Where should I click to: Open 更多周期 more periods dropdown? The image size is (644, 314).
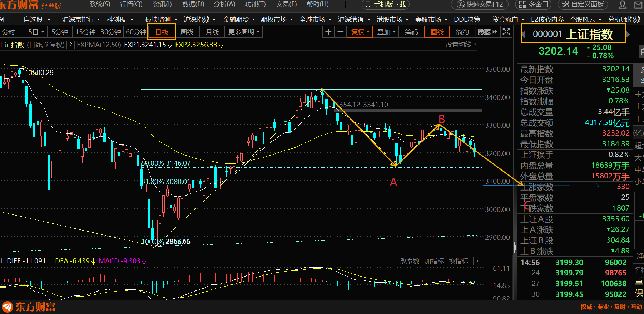(x=244, y=32)
